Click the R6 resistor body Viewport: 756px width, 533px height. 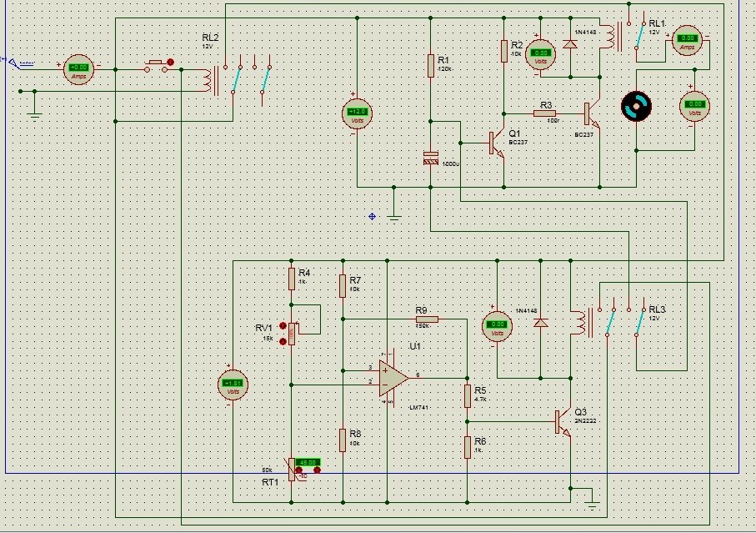pos(468,447)
